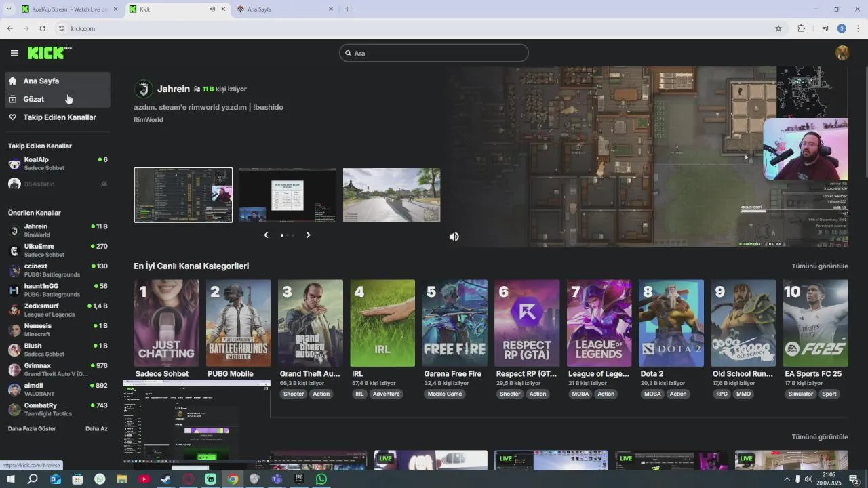Expand list with Daha Fazla Göster

32,428
